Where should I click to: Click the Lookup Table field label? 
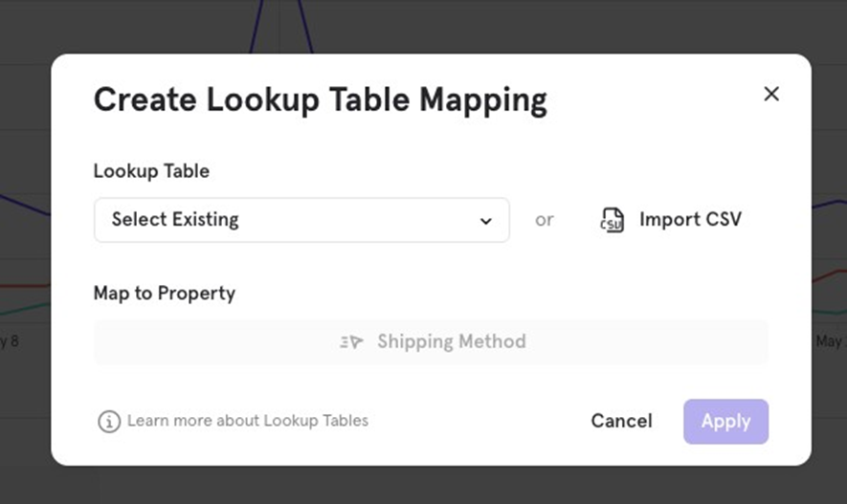pyautogui.click(x=151, y=171)
